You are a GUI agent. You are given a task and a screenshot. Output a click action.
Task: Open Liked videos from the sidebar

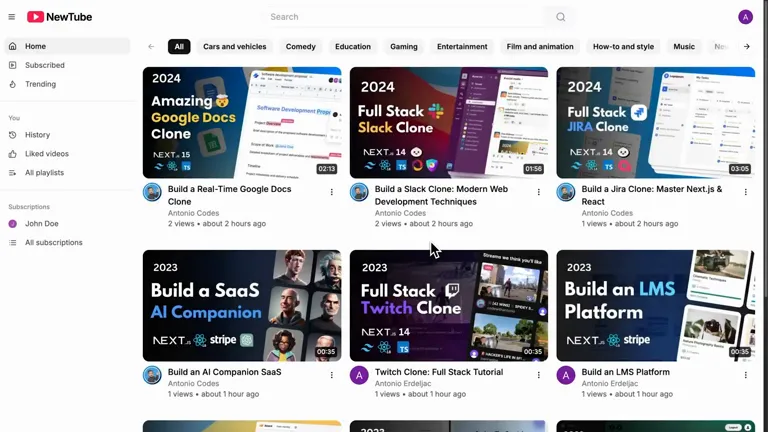point(68,154)
